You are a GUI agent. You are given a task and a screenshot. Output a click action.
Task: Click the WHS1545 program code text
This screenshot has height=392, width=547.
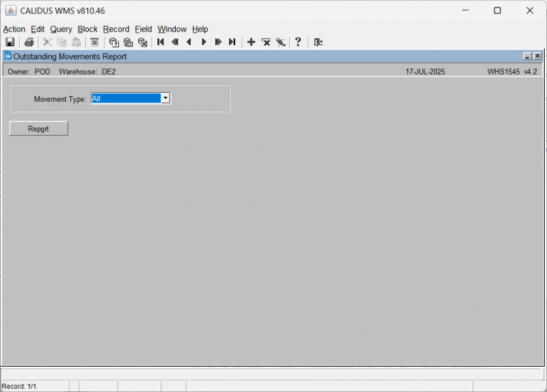coord(504,72)
